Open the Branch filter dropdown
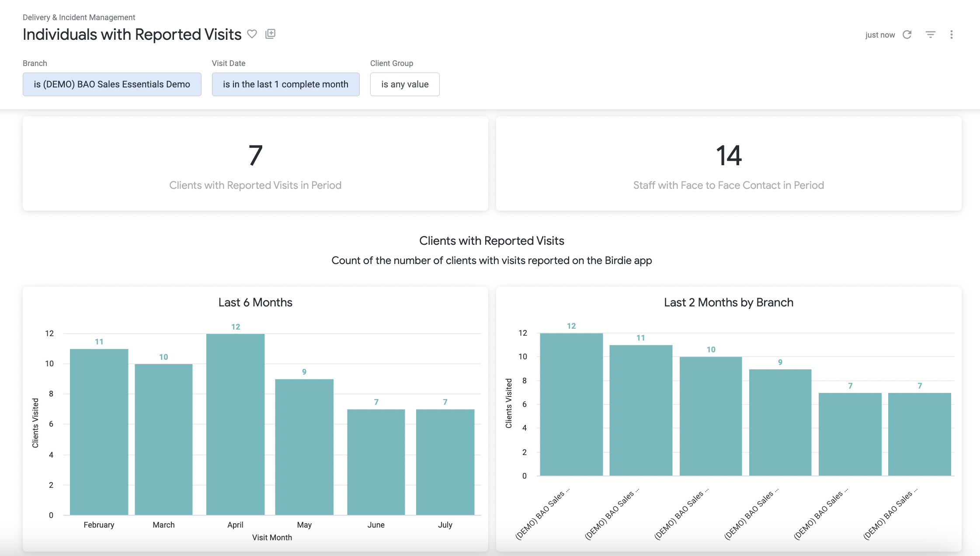Viewport: 980px width, 556px height. [112, 84]
